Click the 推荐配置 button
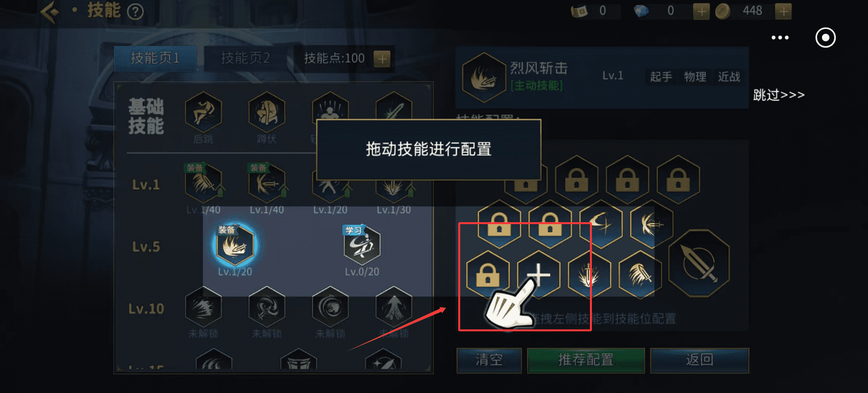Screen dimensions: 868x393 pyautogui.click(x=586, y=360)
